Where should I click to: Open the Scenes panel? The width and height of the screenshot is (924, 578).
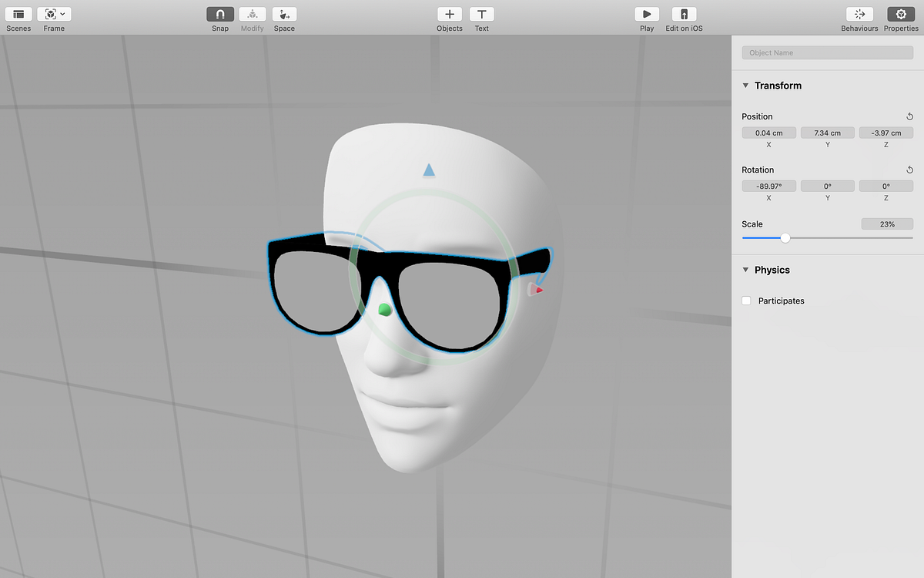18,14
